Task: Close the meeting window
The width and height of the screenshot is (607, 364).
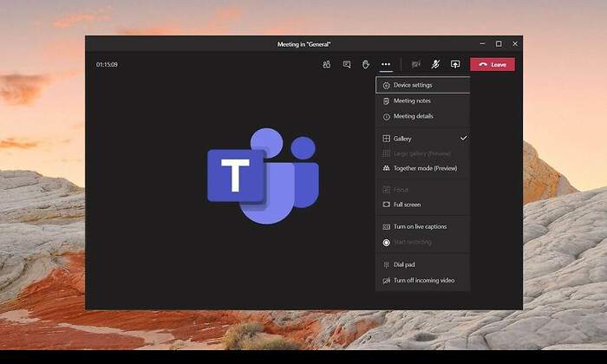Action: (x=515, y=43)
